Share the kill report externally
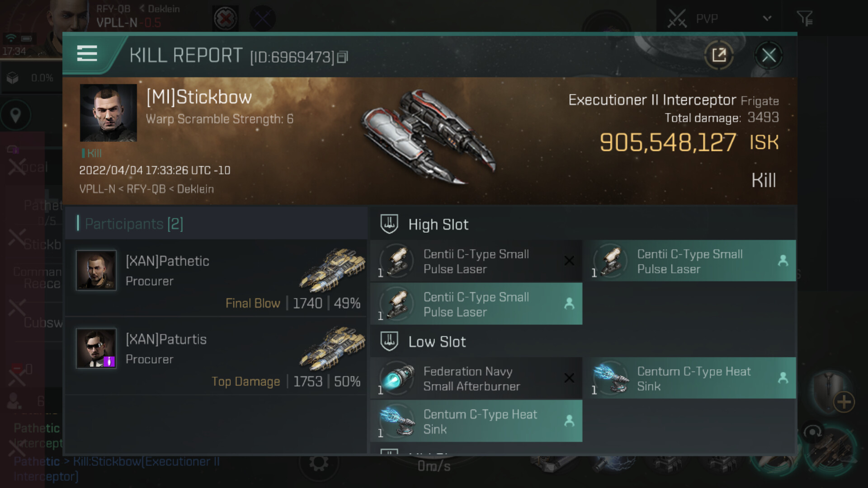Screen dimensions: 868x488 (719, 55)
